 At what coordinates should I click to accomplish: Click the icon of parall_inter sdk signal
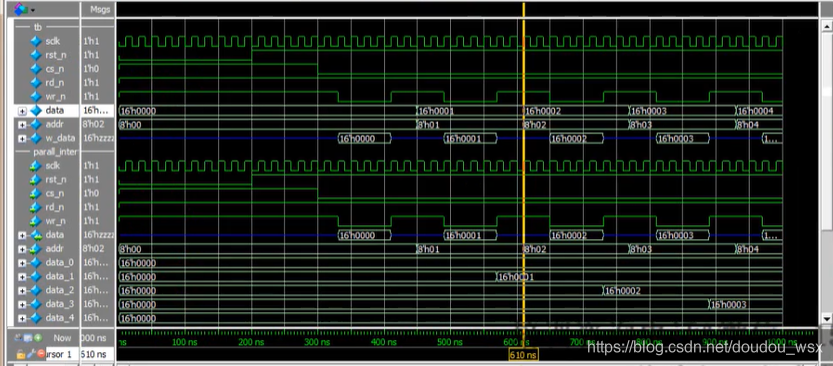(36, 166)
